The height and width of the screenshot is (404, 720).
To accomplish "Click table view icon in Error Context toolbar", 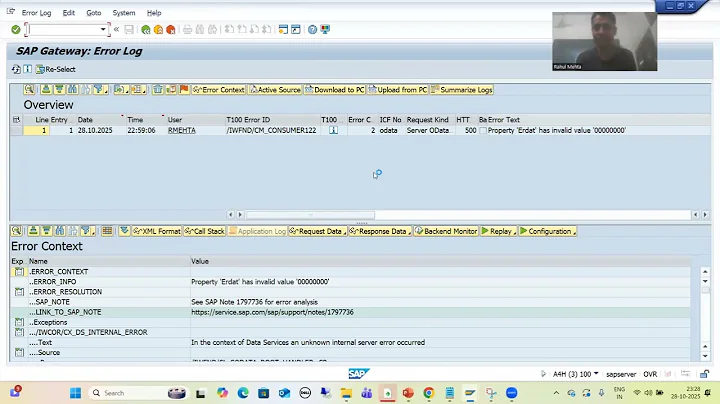I will coord(107,231).
